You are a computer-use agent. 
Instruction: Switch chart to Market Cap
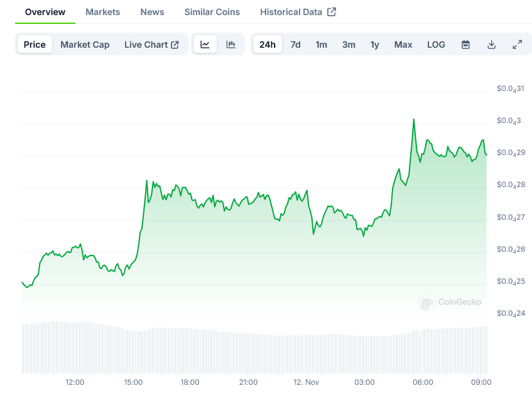85,45
